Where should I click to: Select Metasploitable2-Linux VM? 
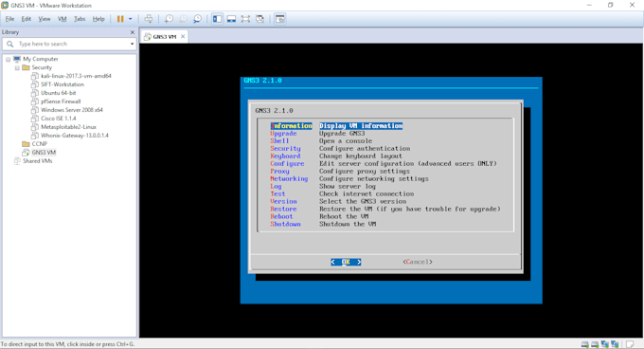click(68, 127)
